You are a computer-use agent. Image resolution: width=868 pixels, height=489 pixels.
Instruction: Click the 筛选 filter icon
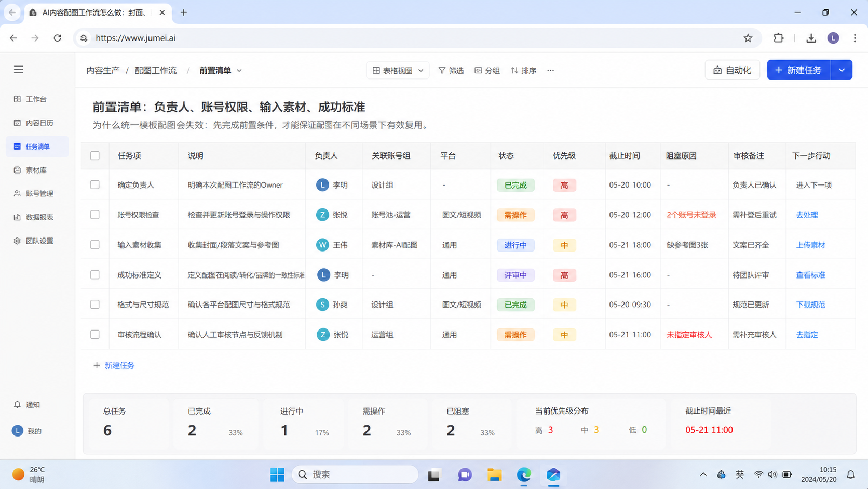(442, 70)
